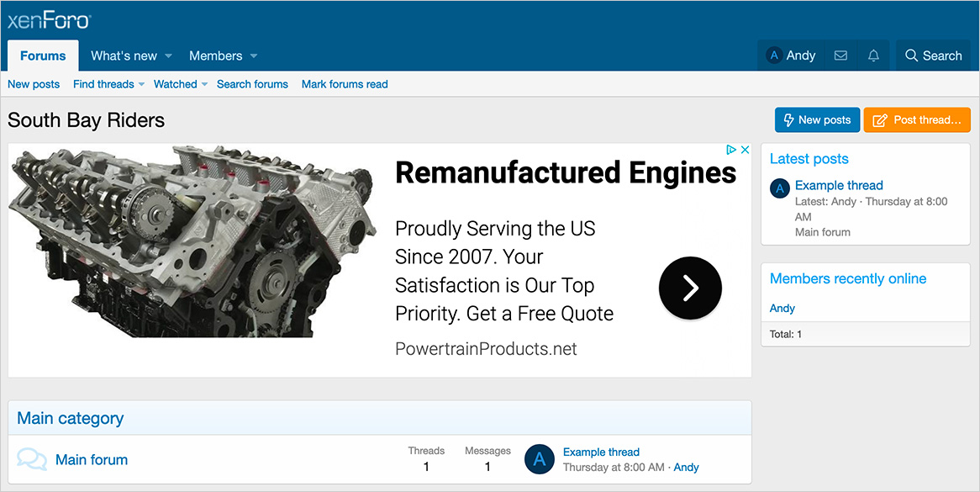
Task: Open the Watched dropdown menu
Action: click(204, 84)
